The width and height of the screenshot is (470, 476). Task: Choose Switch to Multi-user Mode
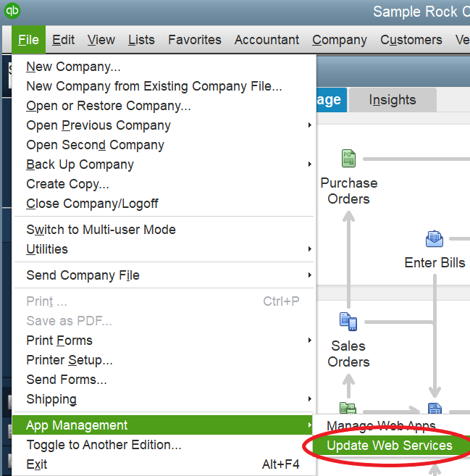101,230
